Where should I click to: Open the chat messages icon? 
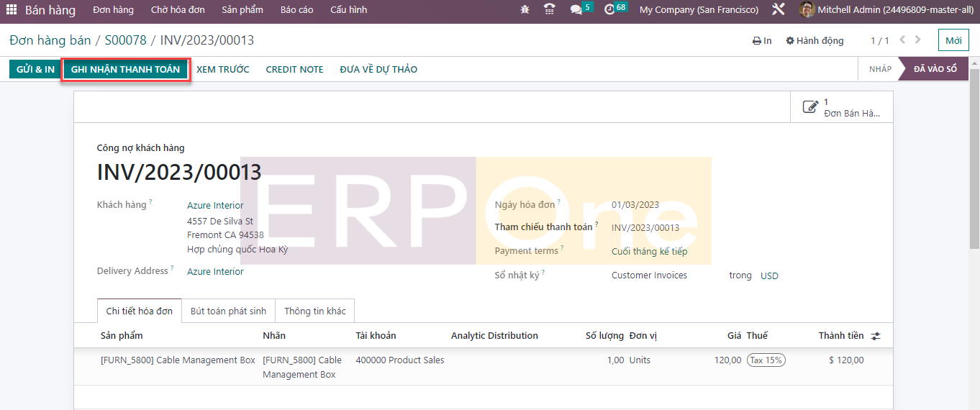point(576,10)
